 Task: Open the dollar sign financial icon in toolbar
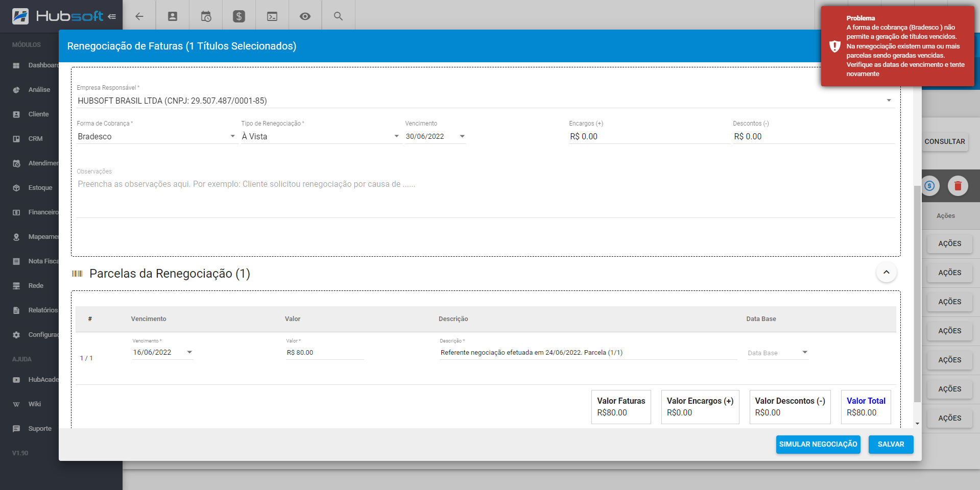[239, 16]
